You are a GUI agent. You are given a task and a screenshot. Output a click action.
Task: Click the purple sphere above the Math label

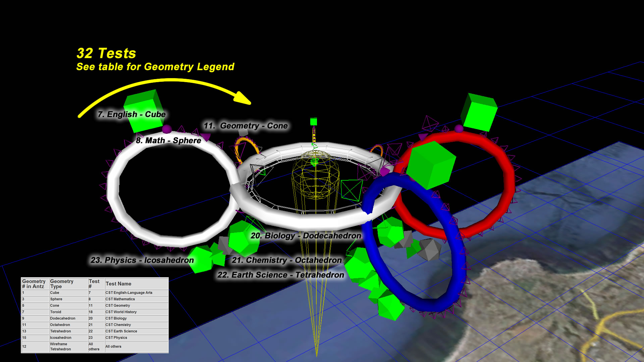click(x=167, y=129)
